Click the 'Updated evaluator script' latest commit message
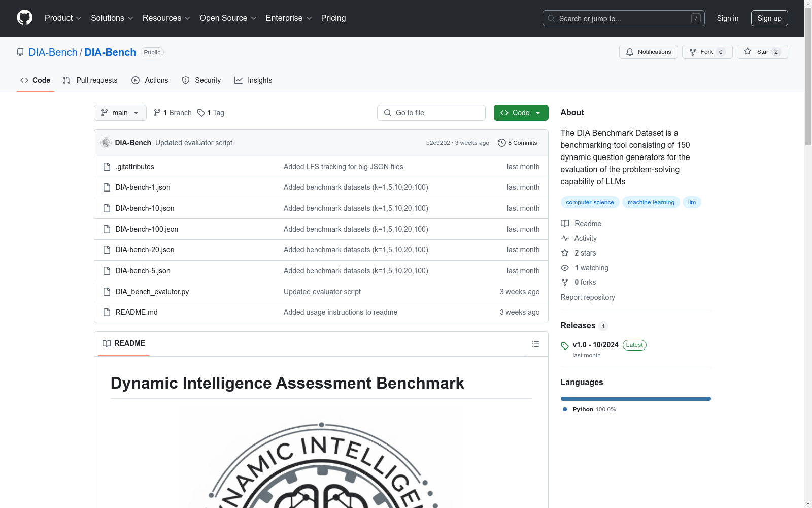The width and height of the screenshot is (812, 508). click(x=194, y=143)
